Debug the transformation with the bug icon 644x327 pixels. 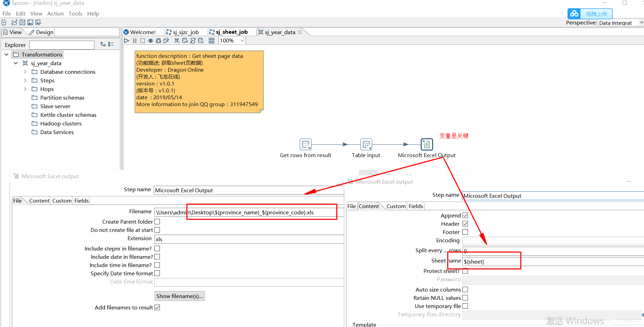pyautogui.click(x=159, y=41)
